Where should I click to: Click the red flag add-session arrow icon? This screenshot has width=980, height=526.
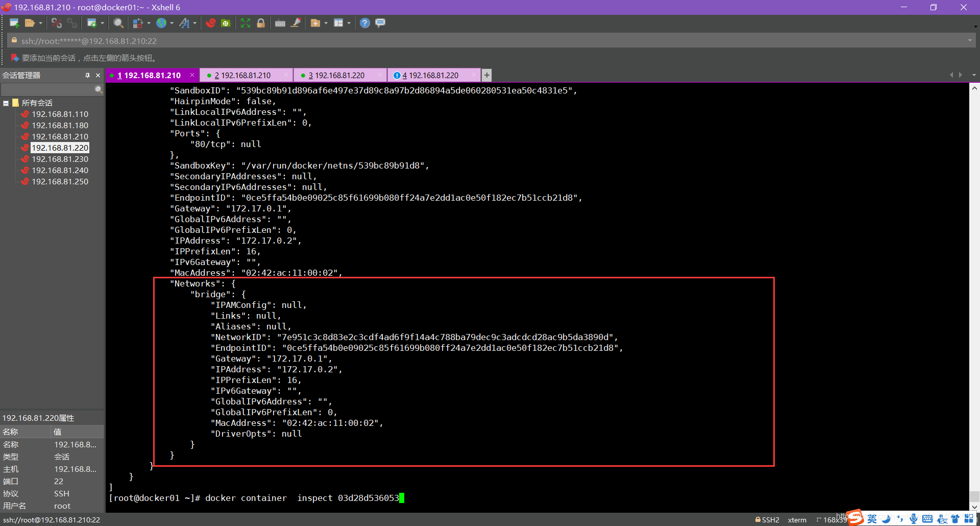[x=14, y=58]
